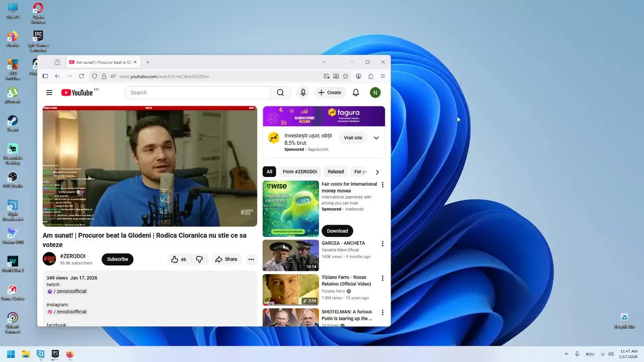View site security padlock info

pyautogui.click(x=104, y=76)
